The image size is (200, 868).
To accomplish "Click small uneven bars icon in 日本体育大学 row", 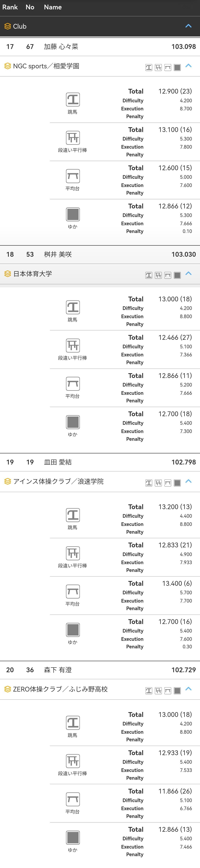I will pos(158,275).
